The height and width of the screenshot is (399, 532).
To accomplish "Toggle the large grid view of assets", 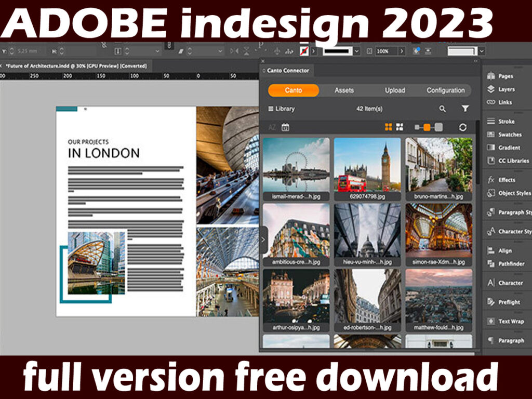I will pos(389,127).
